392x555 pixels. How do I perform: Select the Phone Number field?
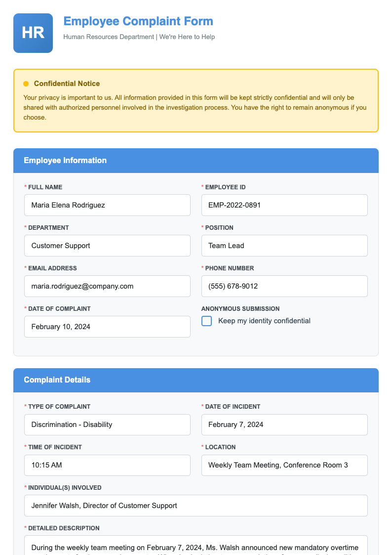pos(284,286)
